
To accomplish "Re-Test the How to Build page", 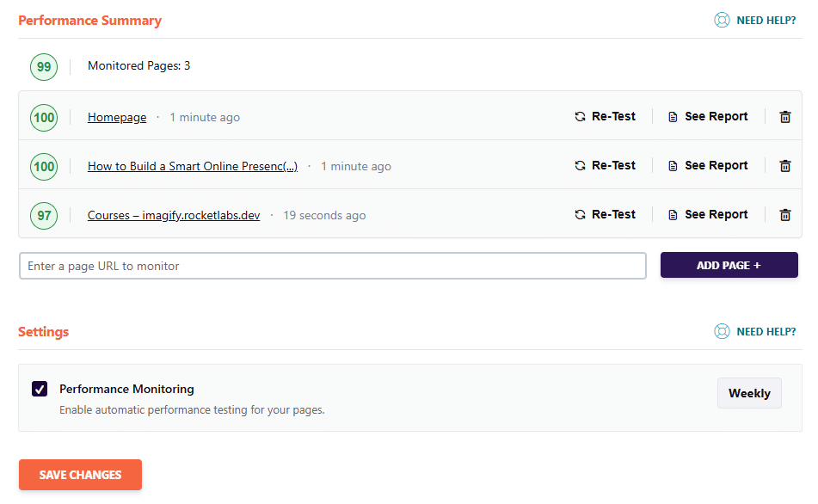I will pyautogui.click(x=606, y=166).
